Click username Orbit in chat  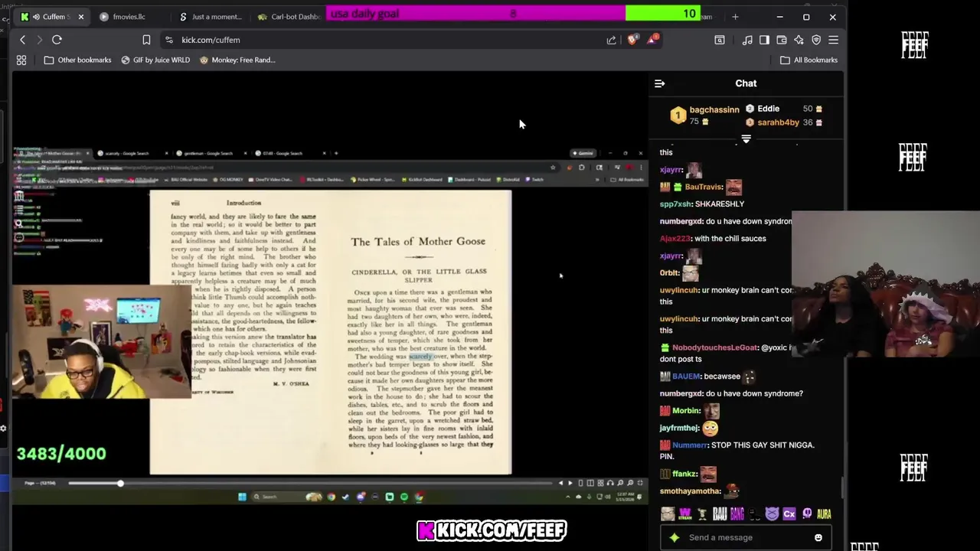[x=669, y=273]
